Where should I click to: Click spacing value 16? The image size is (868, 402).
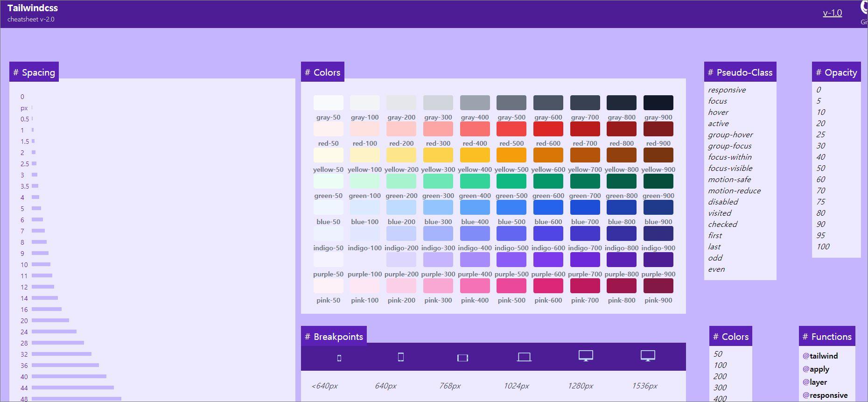(x=24, y=310)
